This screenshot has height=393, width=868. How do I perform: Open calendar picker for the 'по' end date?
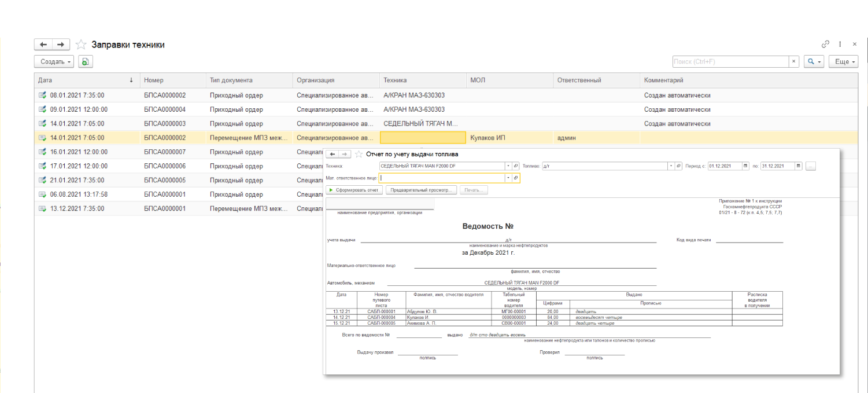[798, 166]
